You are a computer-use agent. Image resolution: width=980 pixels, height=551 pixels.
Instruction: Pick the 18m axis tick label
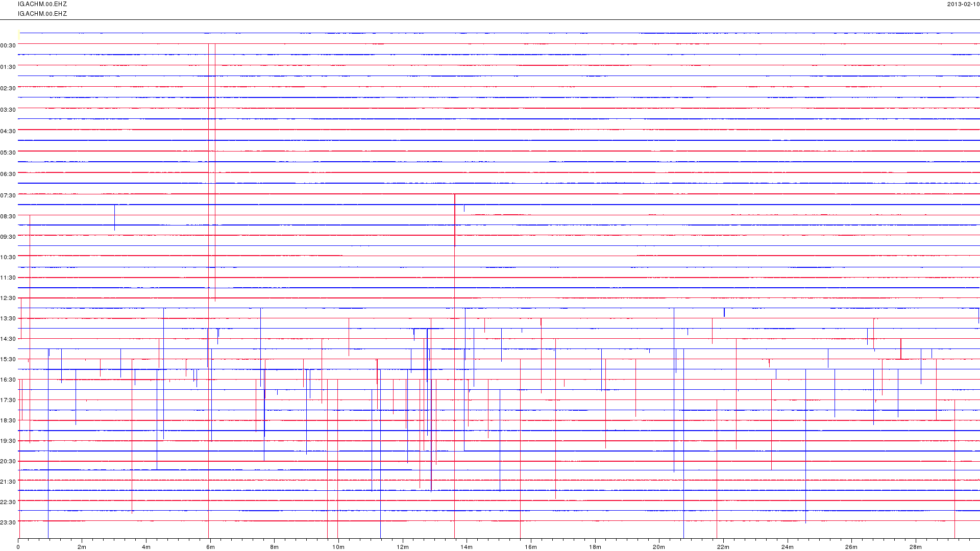[x=595, y=547]
